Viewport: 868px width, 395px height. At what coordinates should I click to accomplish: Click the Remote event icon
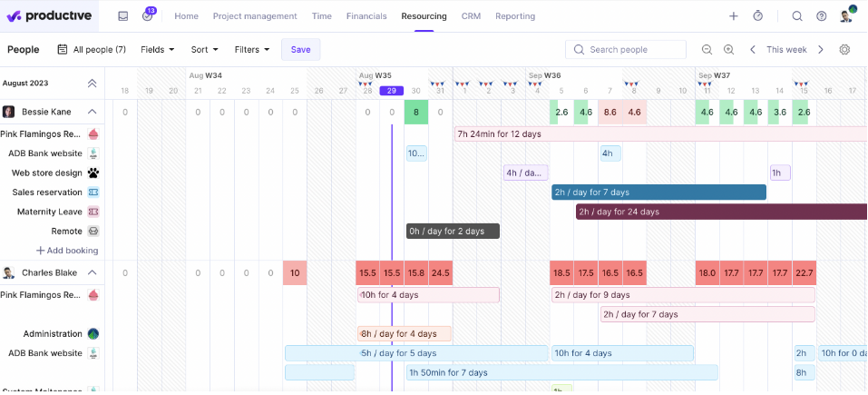tap(93, 231)
